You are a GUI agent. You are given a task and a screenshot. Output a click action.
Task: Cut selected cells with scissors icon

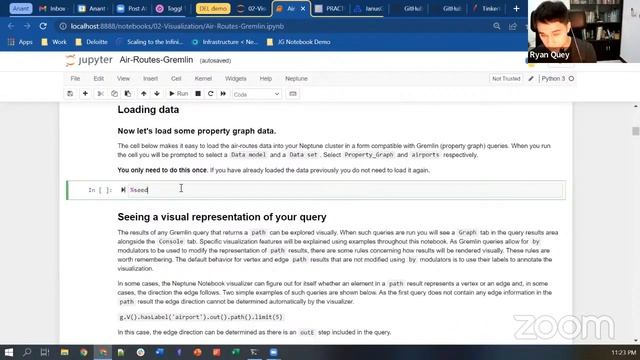coord(100,94)
